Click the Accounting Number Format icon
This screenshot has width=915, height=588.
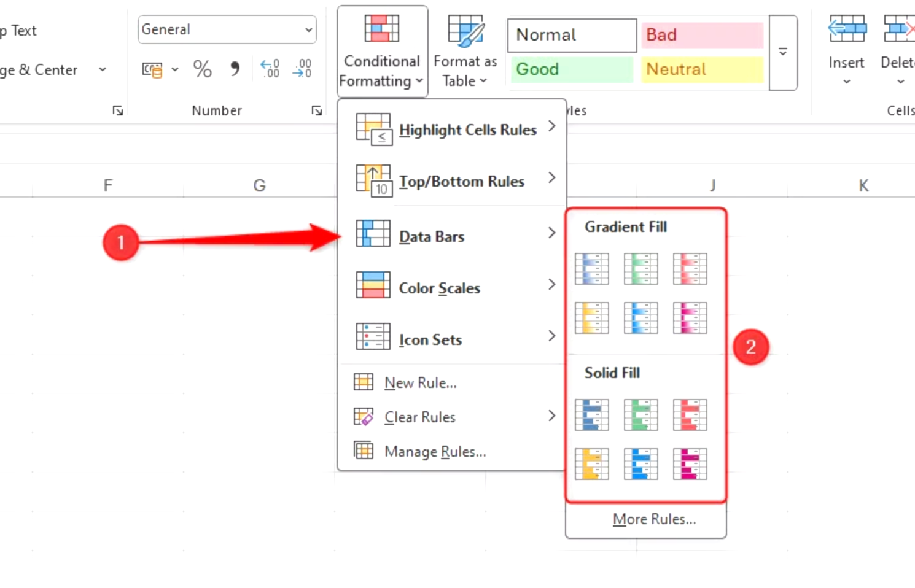tap(152, 69)
